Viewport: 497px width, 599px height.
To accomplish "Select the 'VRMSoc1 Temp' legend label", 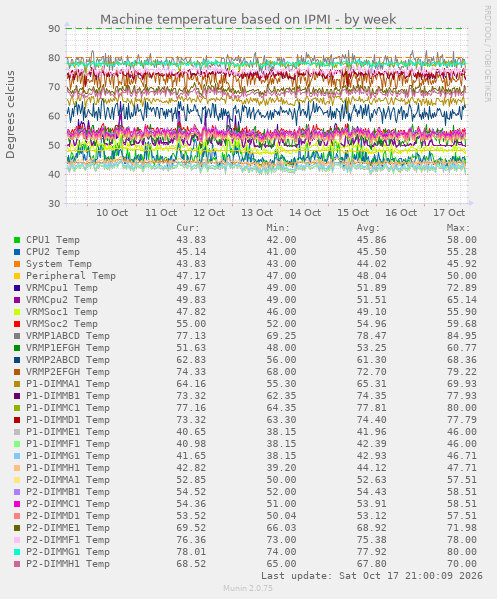I will click(x=62, y=312).
